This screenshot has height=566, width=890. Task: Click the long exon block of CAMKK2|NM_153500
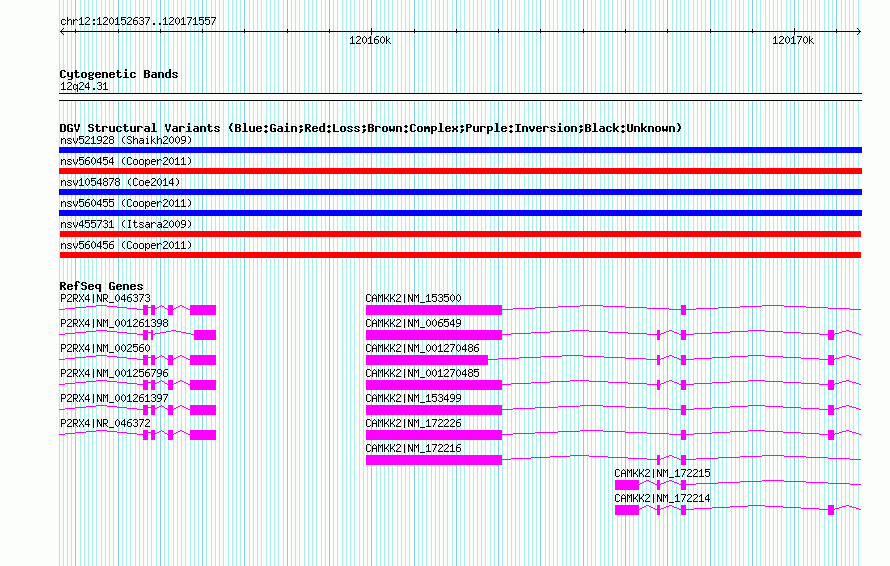tap(434, 310)
